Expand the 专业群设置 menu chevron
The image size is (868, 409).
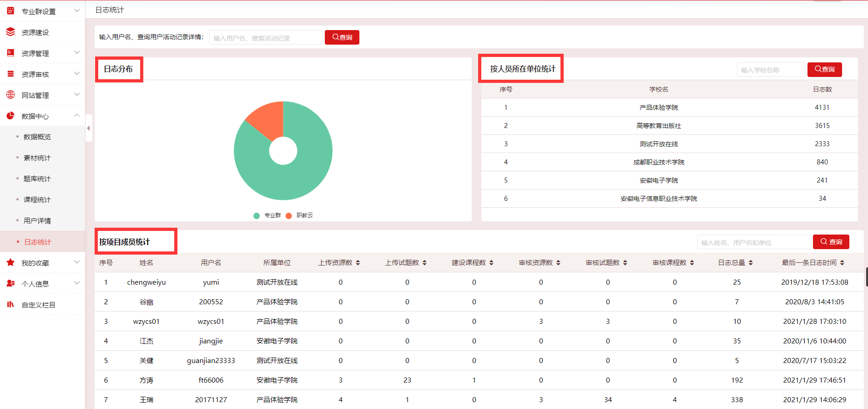pos(77,10)
